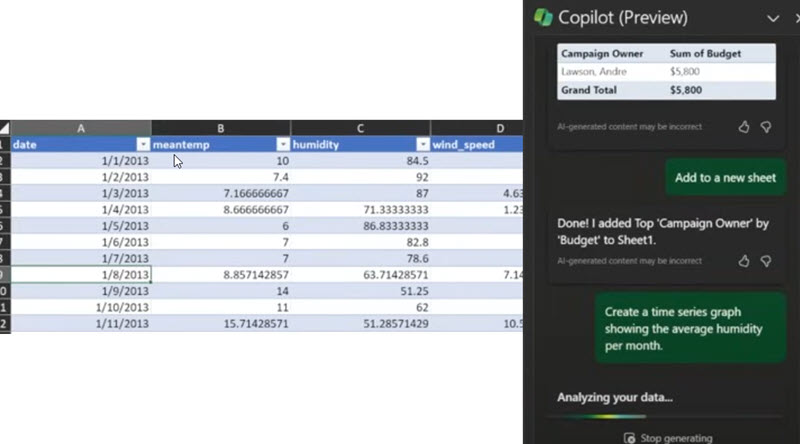Select cell with date 1/1/2013
This screenshot has width=800, height=444.
(81, 161)
